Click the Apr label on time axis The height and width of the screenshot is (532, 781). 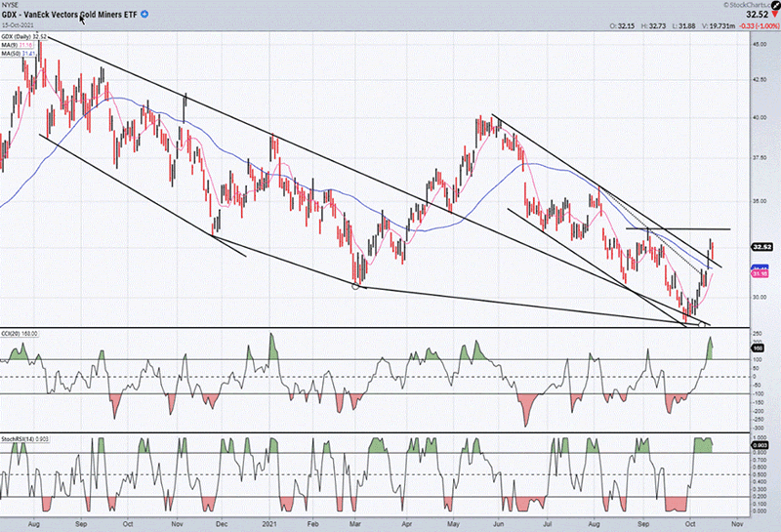click(407, 524)
